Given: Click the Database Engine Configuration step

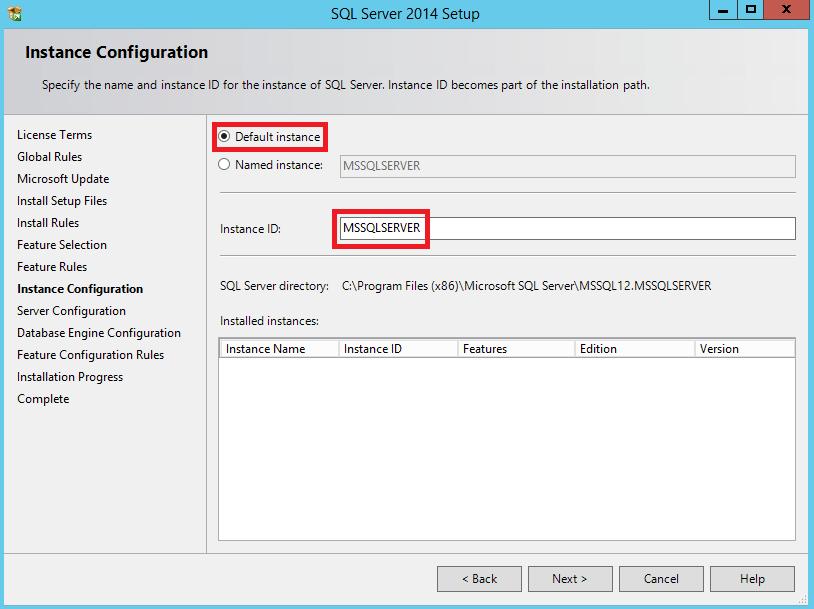Looking at the screenshot, I should [99, 333].
